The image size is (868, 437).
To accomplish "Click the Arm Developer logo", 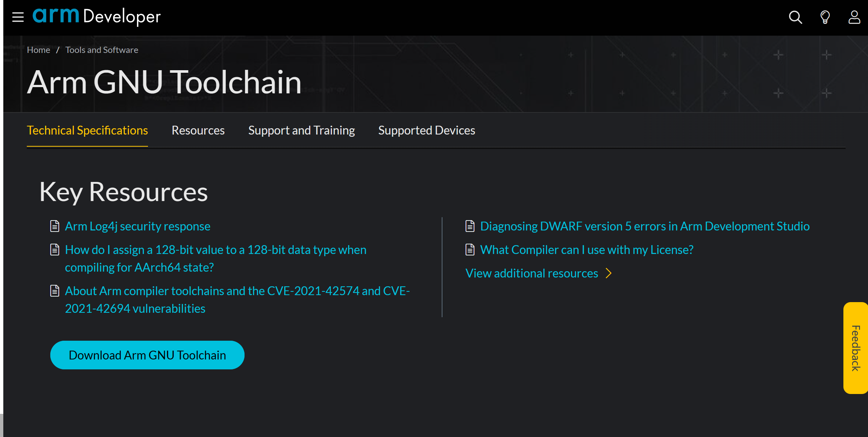I will pyautogui.click(x=97, y=17).
